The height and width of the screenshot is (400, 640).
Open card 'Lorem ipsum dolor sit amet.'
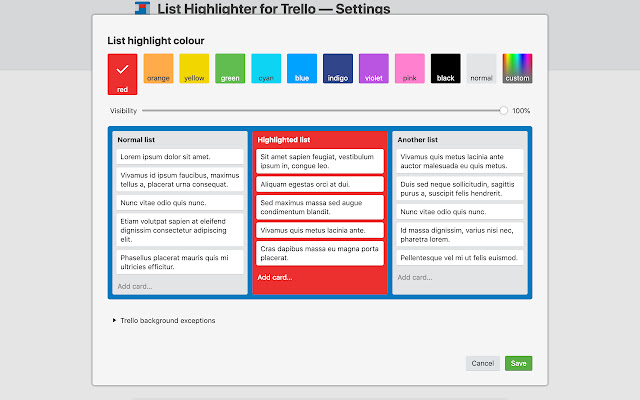point(180,157)
